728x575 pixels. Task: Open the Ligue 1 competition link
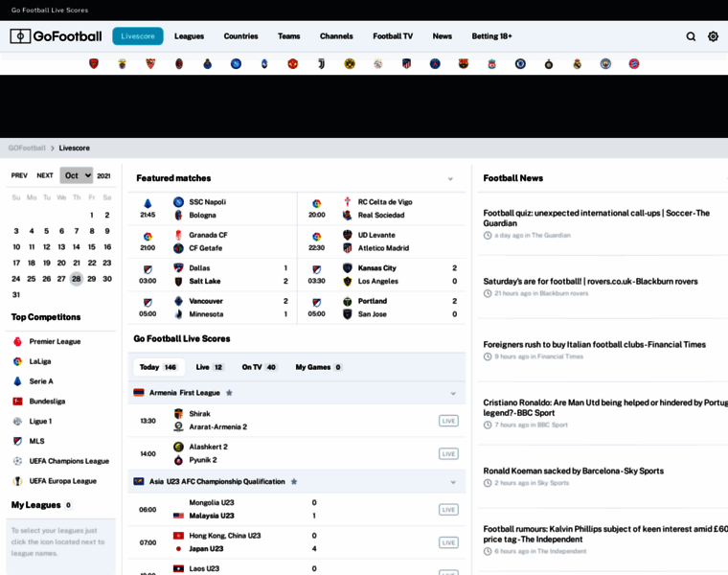(x=40, y=422)
